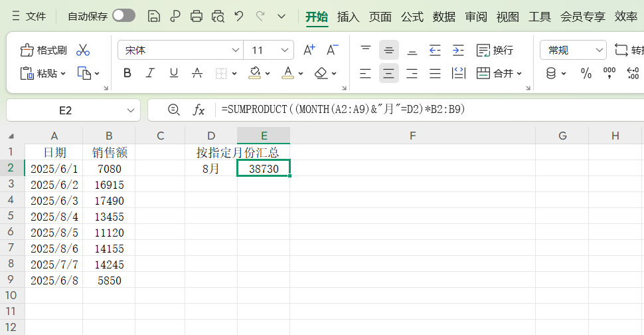Switch to the 公式 ribbon tab

(x=412, y=17)
